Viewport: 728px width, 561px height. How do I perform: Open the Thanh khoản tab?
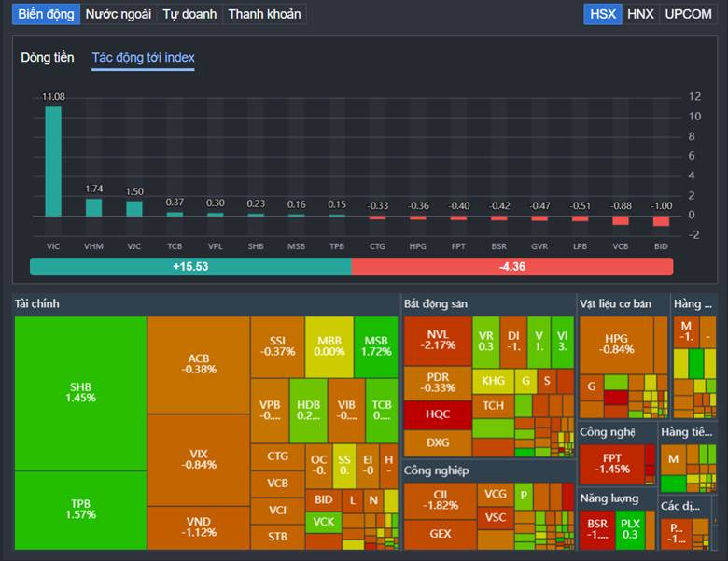click(264, 14)
